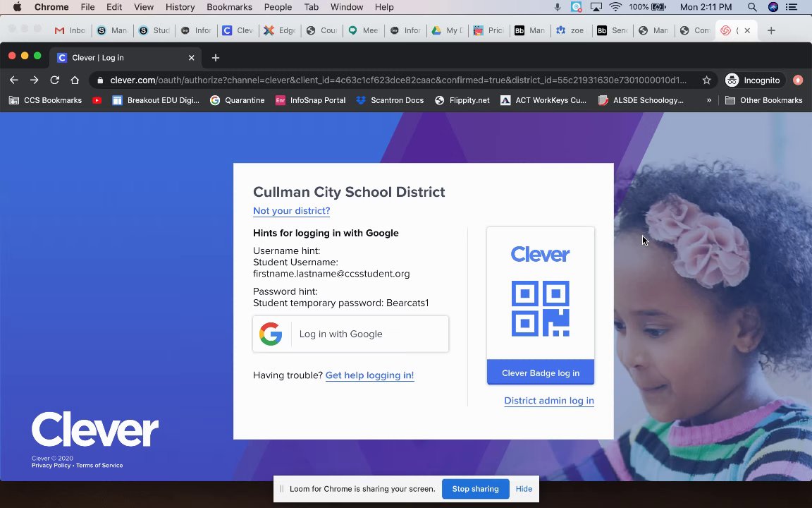Click the browser forward arrow
This screenshot has width=812, height=508.
tap(34, 80)
